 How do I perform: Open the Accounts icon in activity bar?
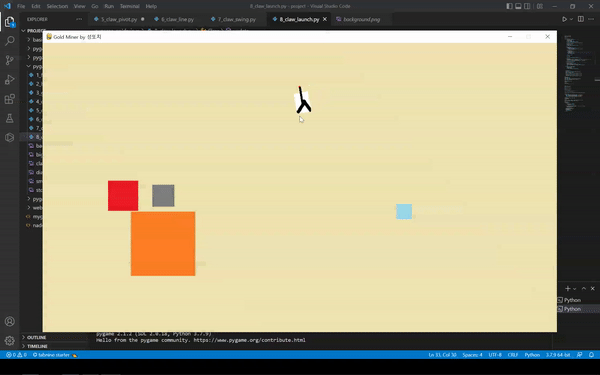10,321
